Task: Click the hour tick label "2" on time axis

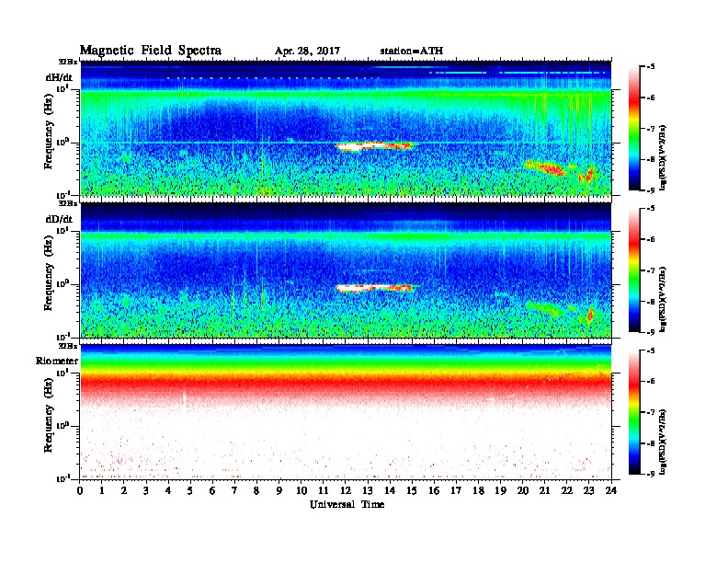Action: coord(124,490)
